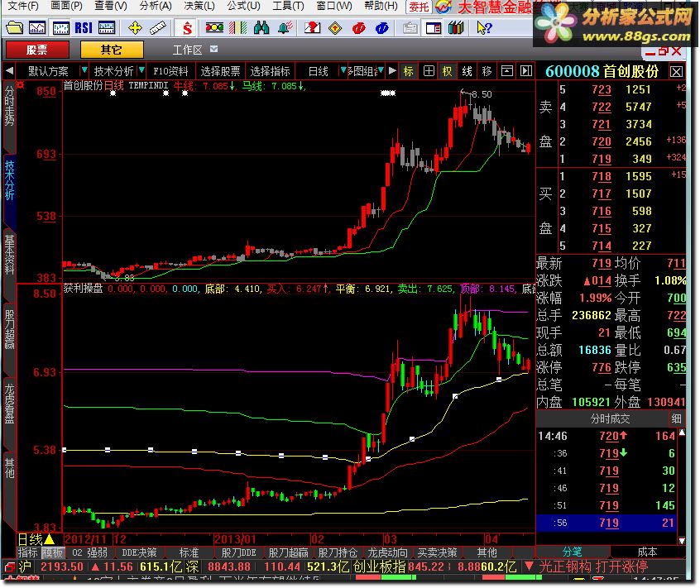Click the 选择指标 button

[270, 71]
